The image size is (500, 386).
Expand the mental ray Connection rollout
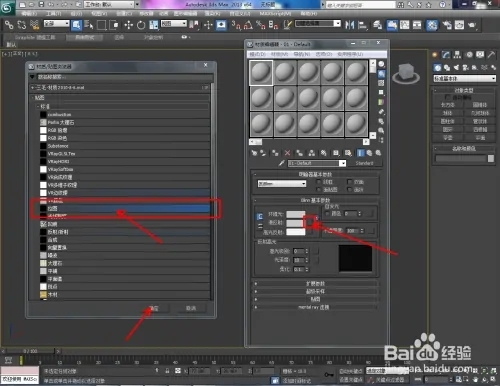coord(315,307)
